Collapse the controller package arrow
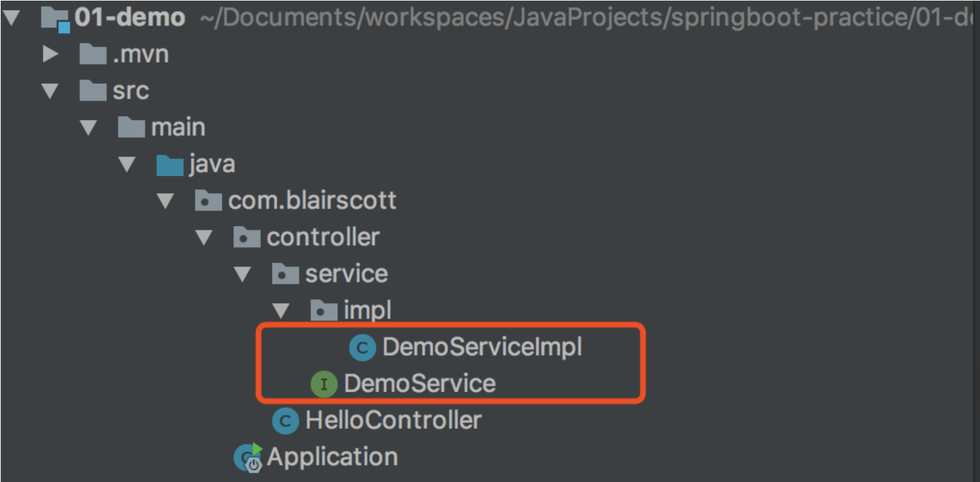This screenshot has height=482, width=980. (x=204, y=238)
